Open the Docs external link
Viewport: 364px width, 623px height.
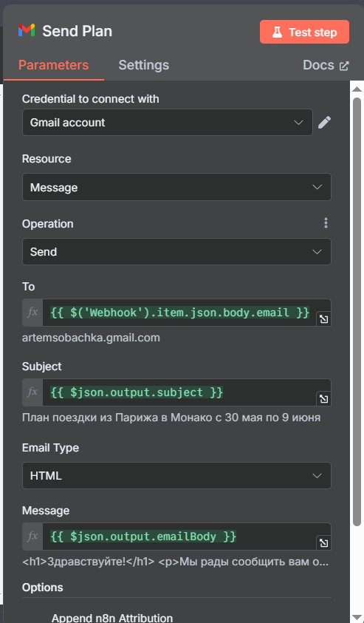point(326,65)
